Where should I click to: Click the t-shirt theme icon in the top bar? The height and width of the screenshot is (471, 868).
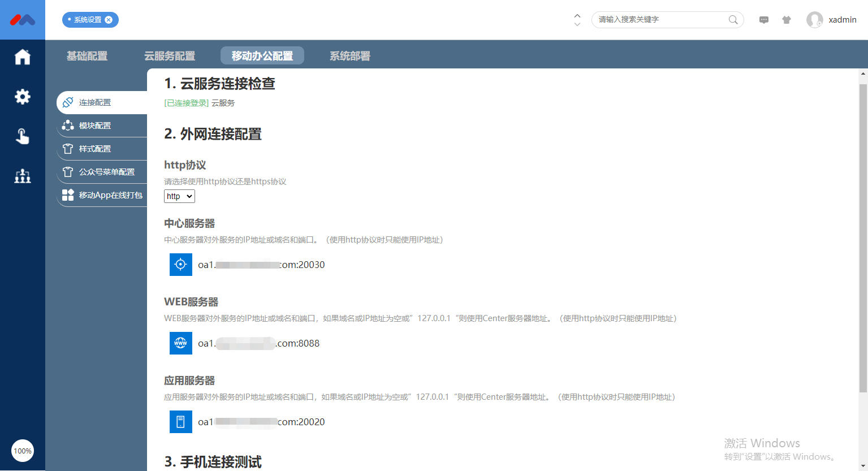click(787, 19)
